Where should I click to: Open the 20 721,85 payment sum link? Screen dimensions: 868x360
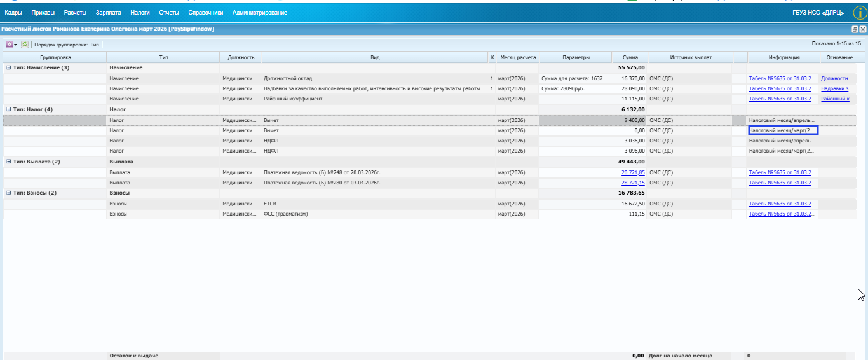(x=633, y=172)
